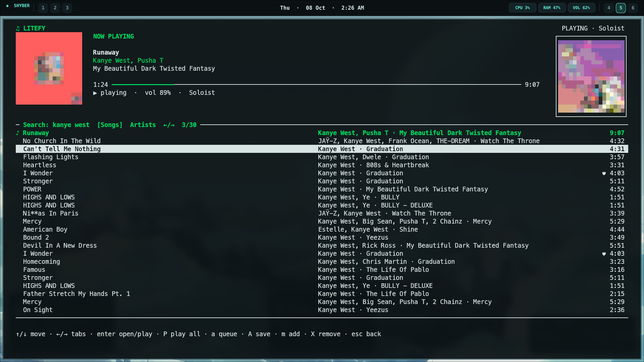Screen dimensions: 644x362
Task: Click the LITEFY music note logo
Action: (x=18, y=28)
